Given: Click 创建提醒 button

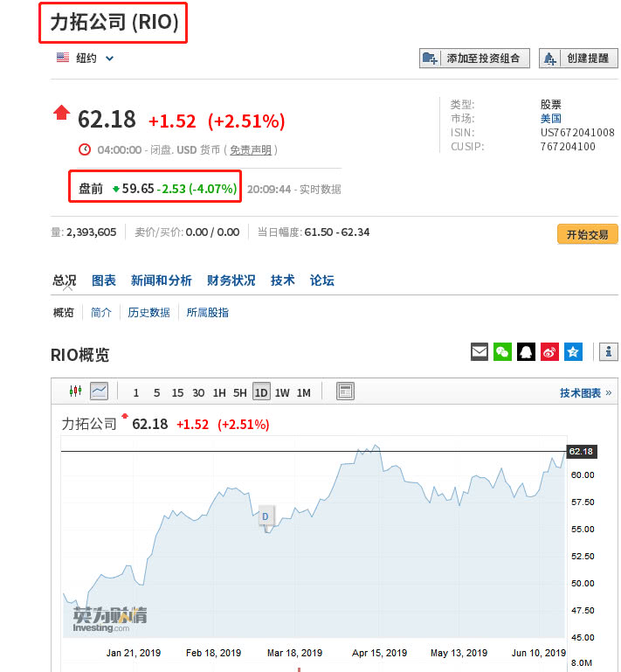Looking at the screenshot, I should (x=578, y=58).
